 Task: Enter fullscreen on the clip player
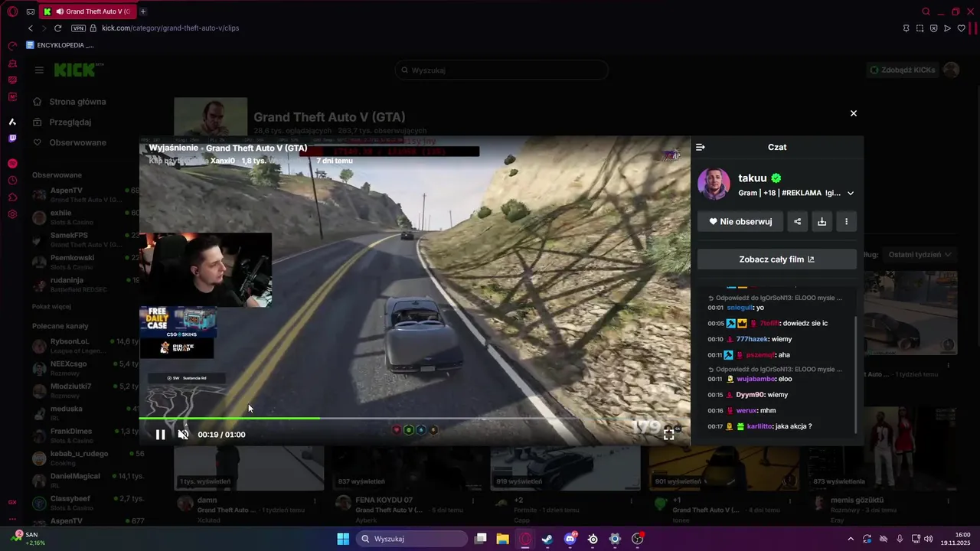coord(668,435)
